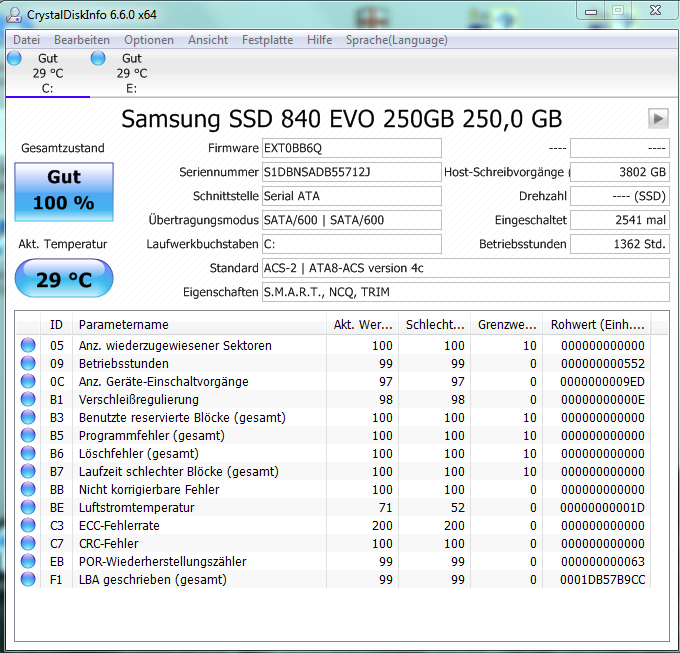Click status icon for CRC-Fehler row
Viewport: 680px width, 653px height.
(x=28, y=543)
